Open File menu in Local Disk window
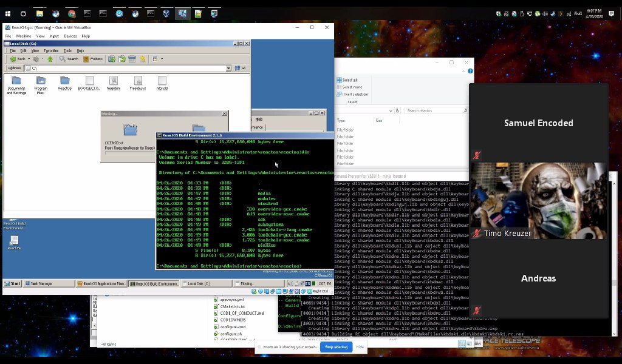 point(13,51)
